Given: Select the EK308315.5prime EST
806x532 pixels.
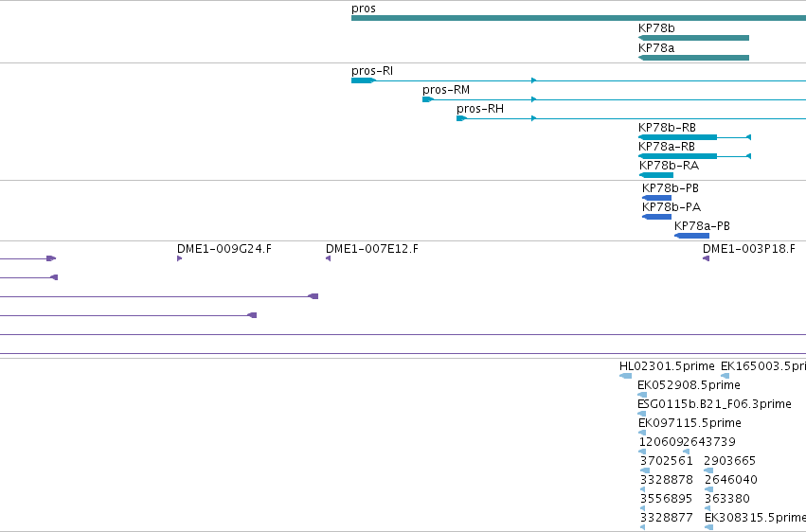Looking at the screenshot, I should 708,527.
